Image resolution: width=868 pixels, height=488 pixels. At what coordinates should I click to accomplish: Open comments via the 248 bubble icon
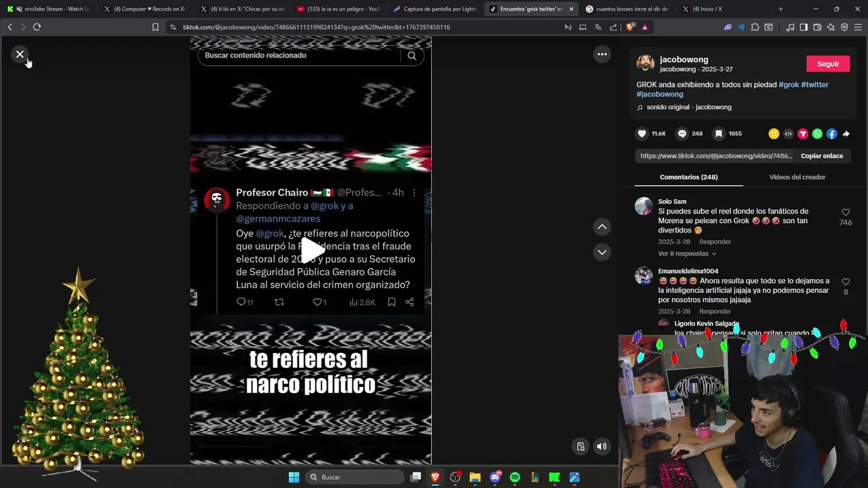pyautogui.click(x=682, y=134)
